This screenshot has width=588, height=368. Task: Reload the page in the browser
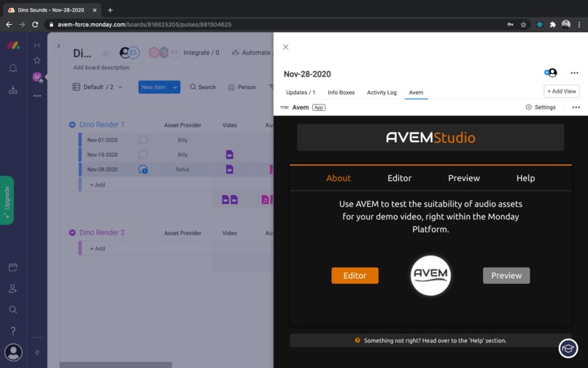click(x=35, y=24)
